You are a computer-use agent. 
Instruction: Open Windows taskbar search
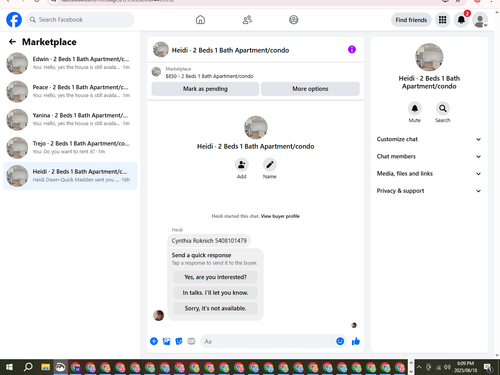(x=28, y=367)
